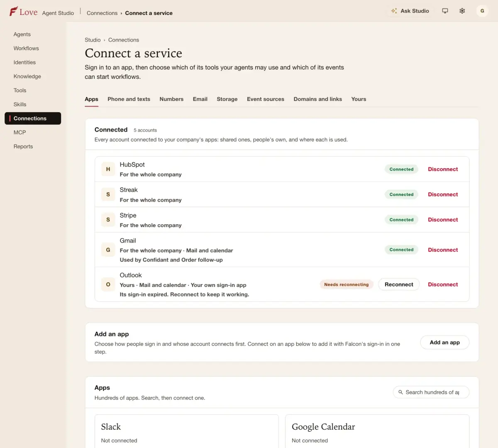Image resolution: width=498 pixels, height=448 pixels.
Task: Click Its sign-in expired message
Action: point(184,294)
